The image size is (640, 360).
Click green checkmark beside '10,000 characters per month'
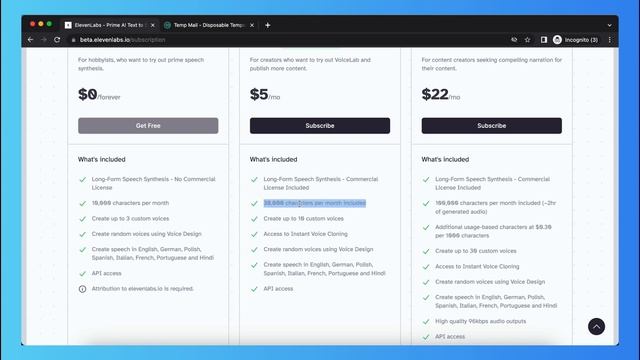(x=82, y=203)
